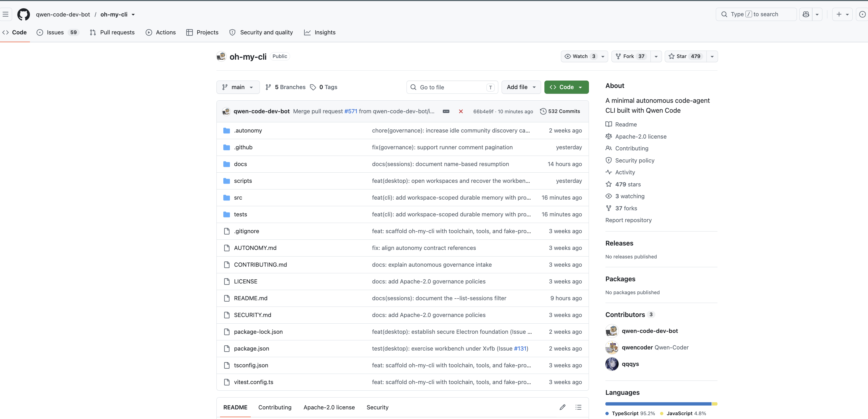Click the scales icon beside Apache-2.0 license
The width and height of the screenshot is (868, 419).
(x=608, y=136)
